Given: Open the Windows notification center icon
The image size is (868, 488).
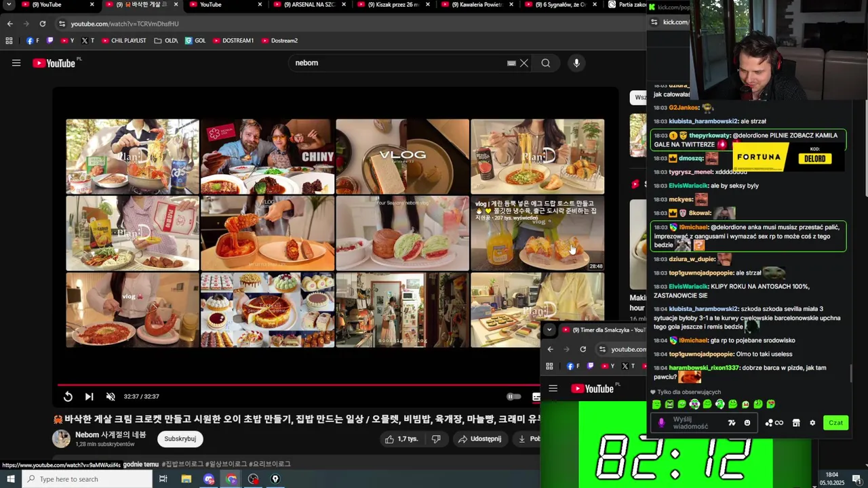Looking at the screenshot, I should (856, 479).
